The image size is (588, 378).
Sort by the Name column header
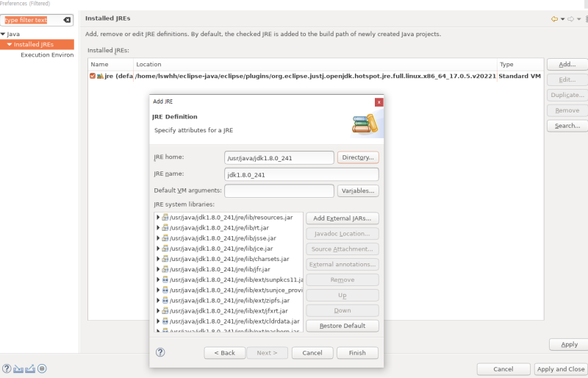click(111, 64)
